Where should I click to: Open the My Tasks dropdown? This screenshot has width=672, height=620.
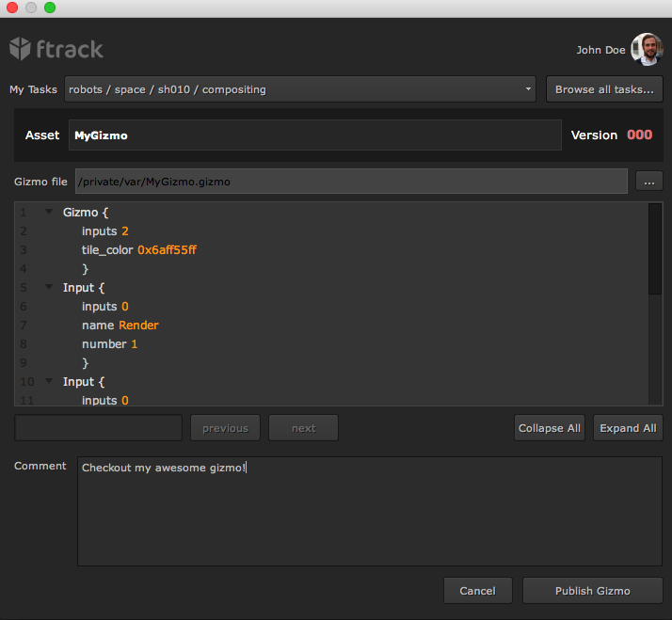point(300,89)
